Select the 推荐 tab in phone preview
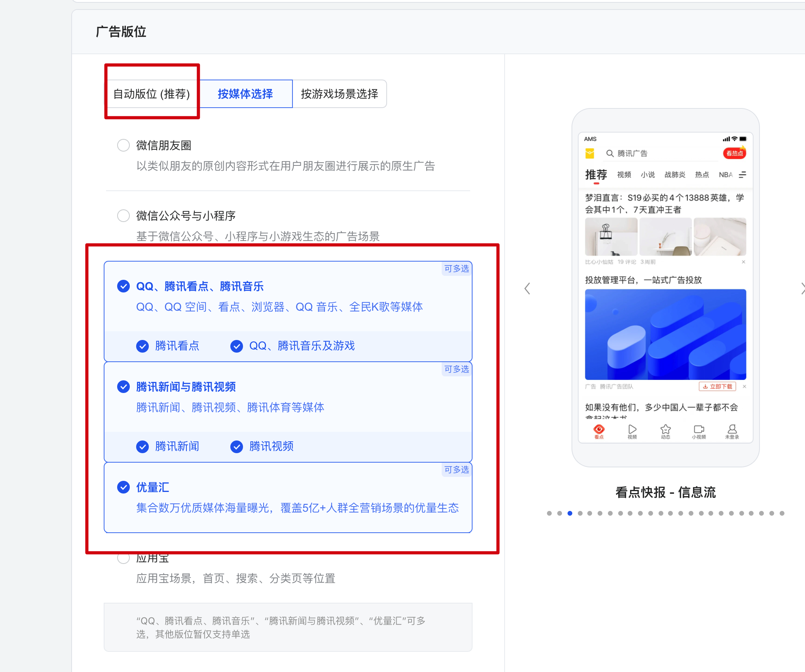 (x=596, y=175)
